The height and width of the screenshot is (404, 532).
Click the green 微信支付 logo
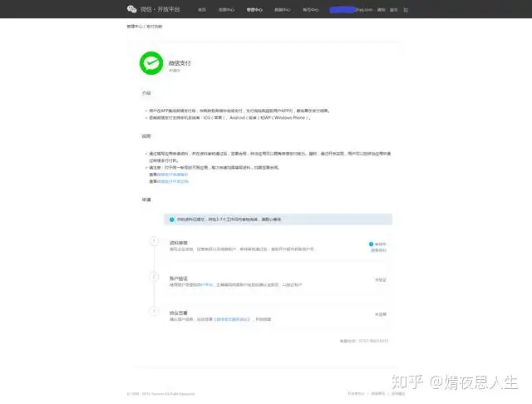pyautogui.click(x=151, y=63)
